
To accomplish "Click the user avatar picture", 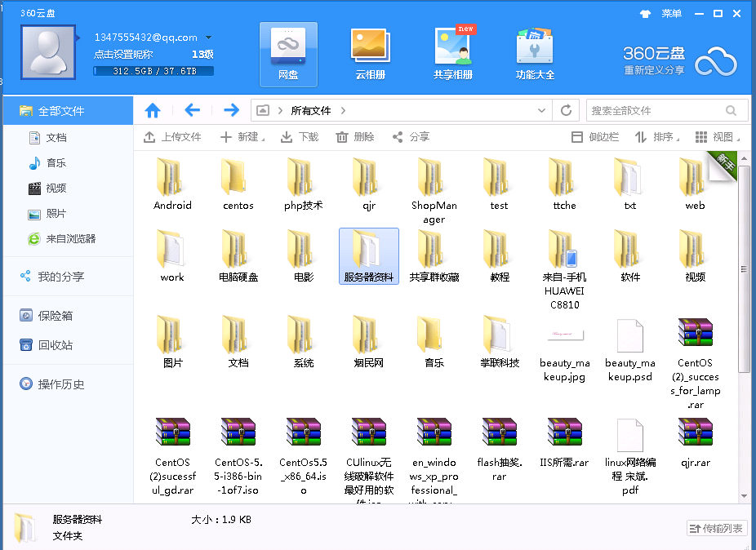I will point(47,52).
